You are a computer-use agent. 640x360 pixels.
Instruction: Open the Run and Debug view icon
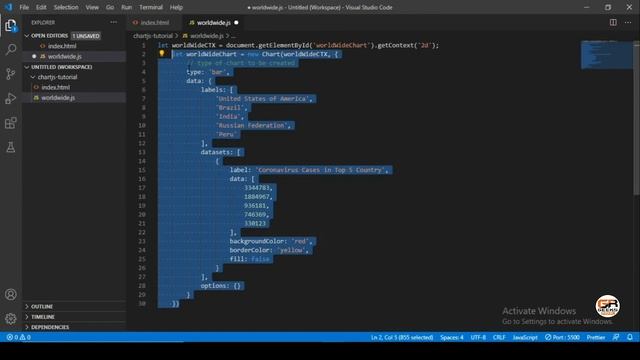[11, 98]
